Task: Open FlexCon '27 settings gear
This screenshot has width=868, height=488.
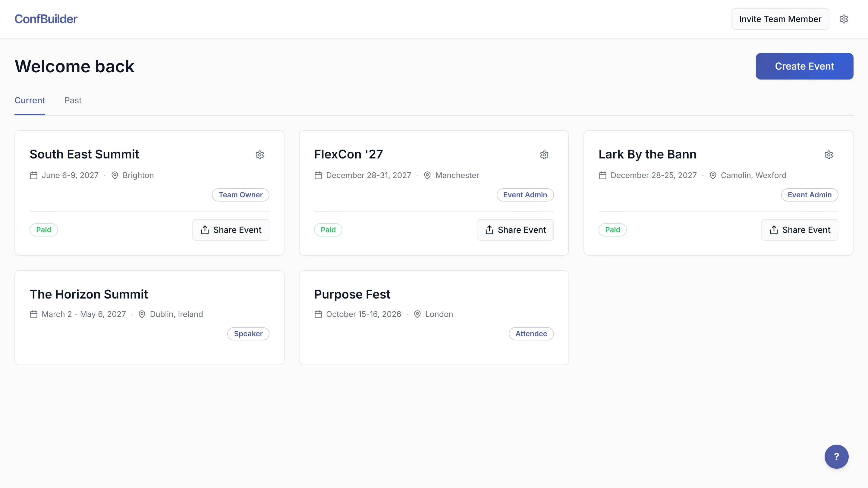Action: (x=544, y=155)
